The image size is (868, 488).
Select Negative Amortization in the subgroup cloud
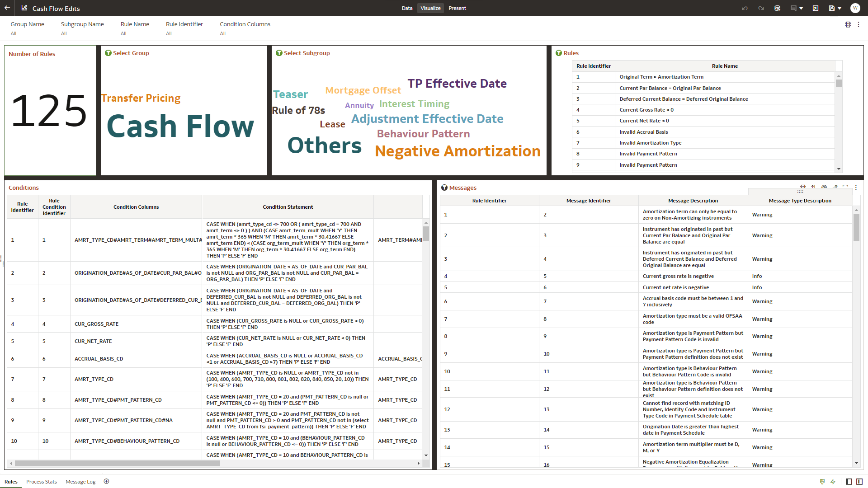(x=457, y=151)
